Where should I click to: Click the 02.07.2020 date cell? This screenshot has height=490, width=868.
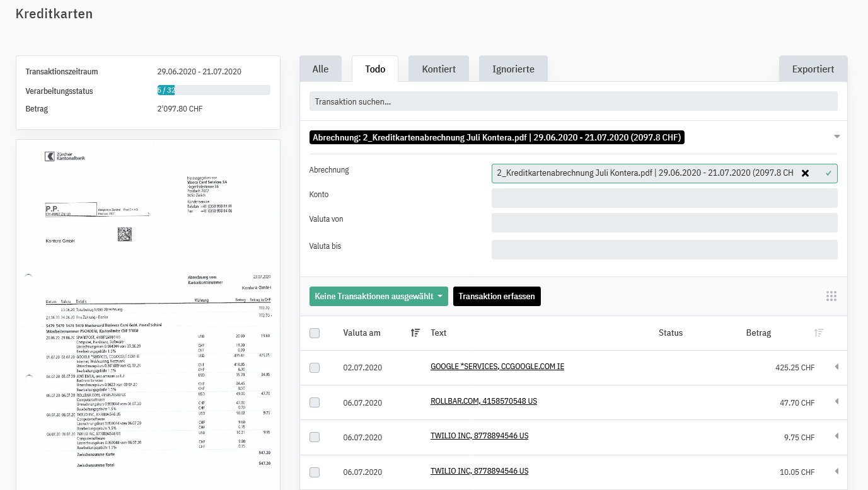coord(362,368)
